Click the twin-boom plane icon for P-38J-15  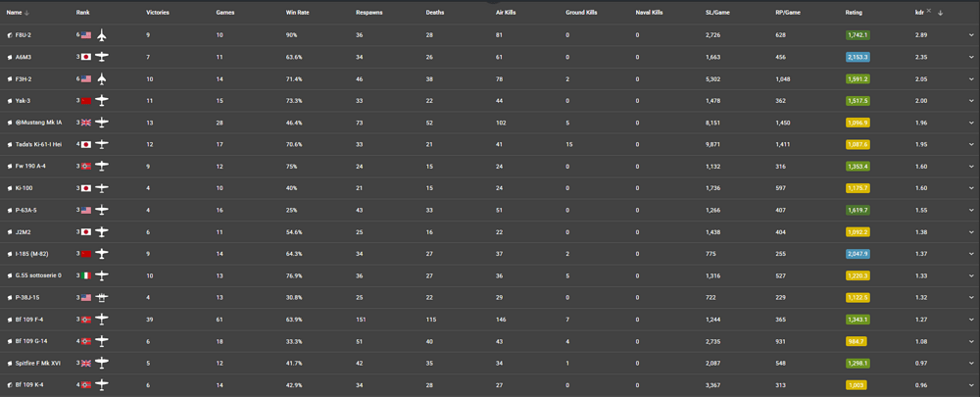(103, 297)
